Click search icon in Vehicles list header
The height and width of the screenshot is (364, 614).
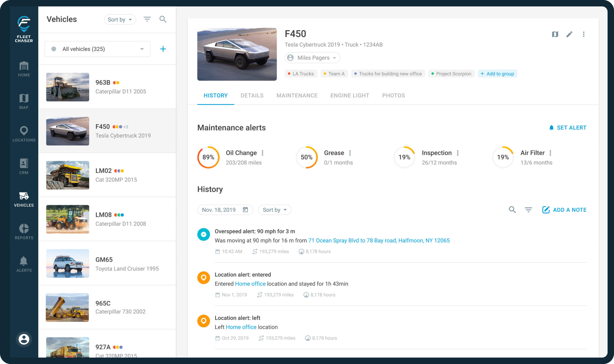pyautogui.click(x=163, y=19)
